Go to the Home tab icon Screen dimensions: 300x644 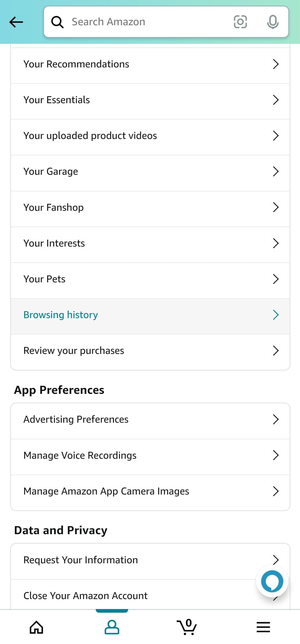(x=36, y=627)
